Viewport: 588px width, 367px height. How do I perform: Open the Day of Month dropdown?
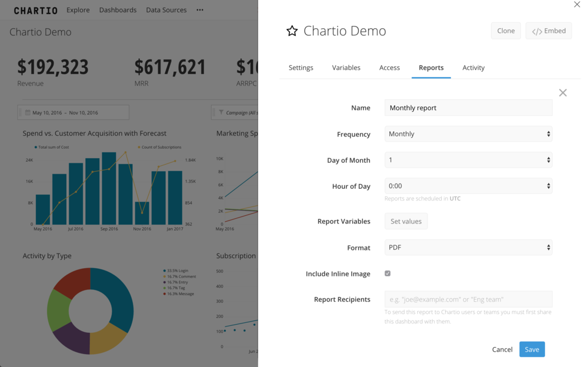coord(469,160)
